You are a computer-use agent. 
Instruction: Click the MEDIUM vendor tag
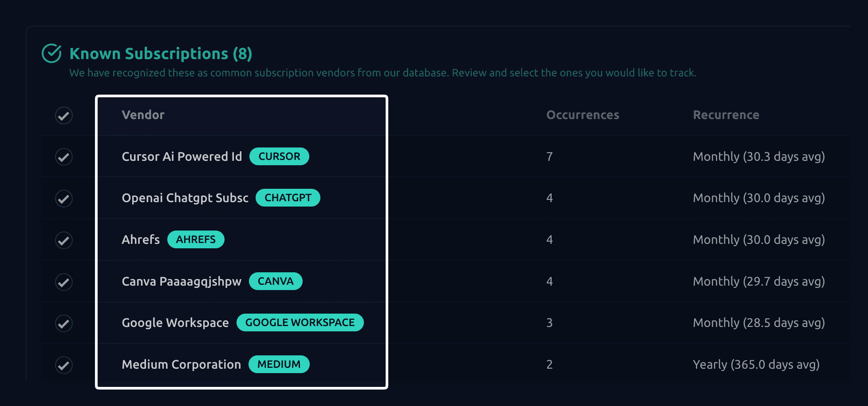pos(279,364)
